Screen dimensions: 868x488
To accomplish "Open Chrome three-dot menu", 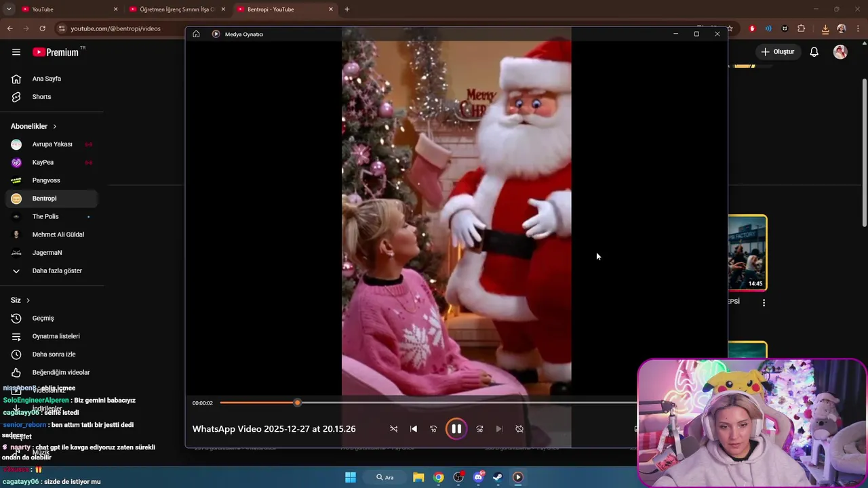I will click(x=858, y=28).
